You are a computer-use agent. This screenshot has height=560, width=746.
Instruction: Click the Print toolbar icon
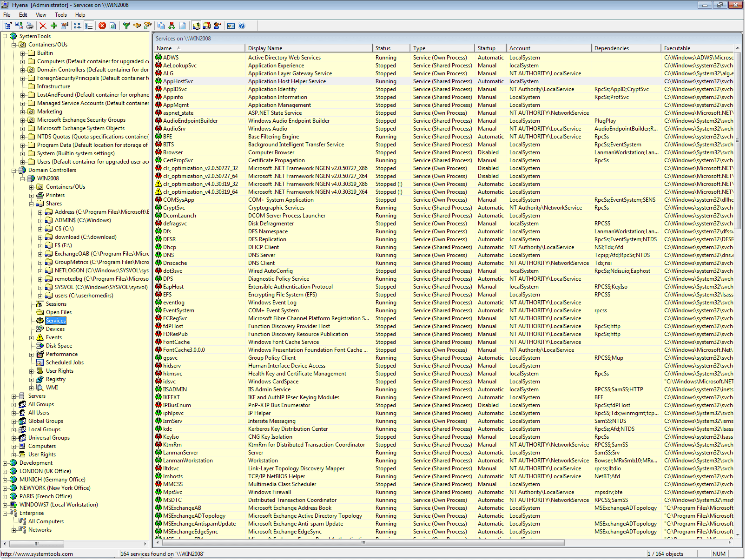point(30,26)
